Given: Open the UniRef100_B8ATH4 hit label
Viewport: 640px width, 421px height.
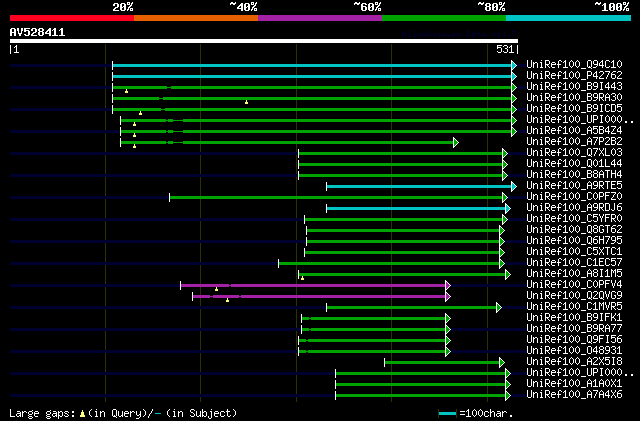Looking at the screenshot, I should 574,174.
